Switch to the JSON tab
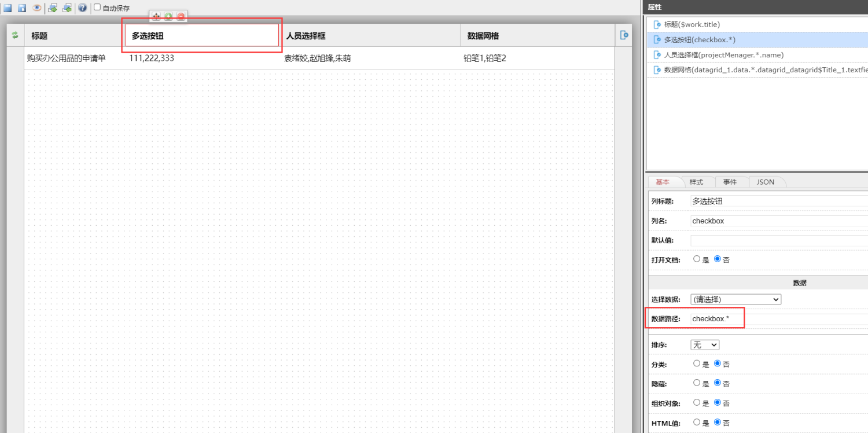The image size is (868, 433). (765, 182)
